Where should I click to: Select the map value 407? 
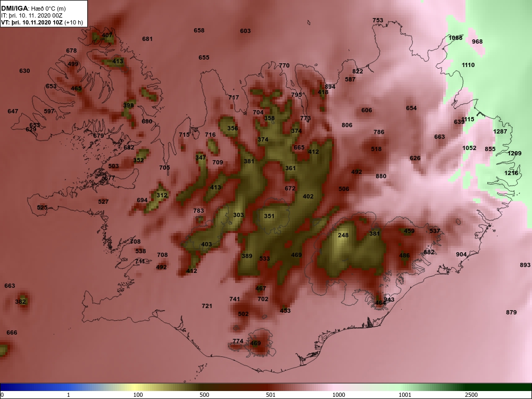pos(107,35)
